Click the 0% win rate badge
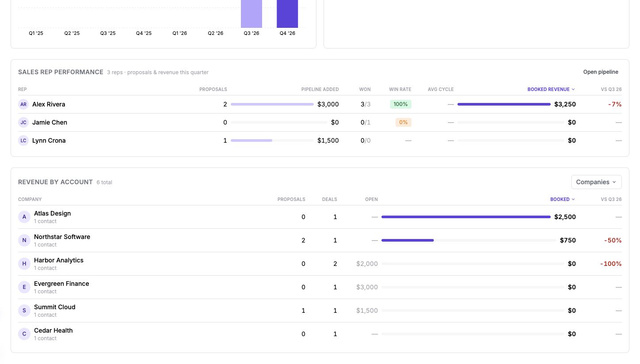640x364 pixels. (x=403, y=122)
